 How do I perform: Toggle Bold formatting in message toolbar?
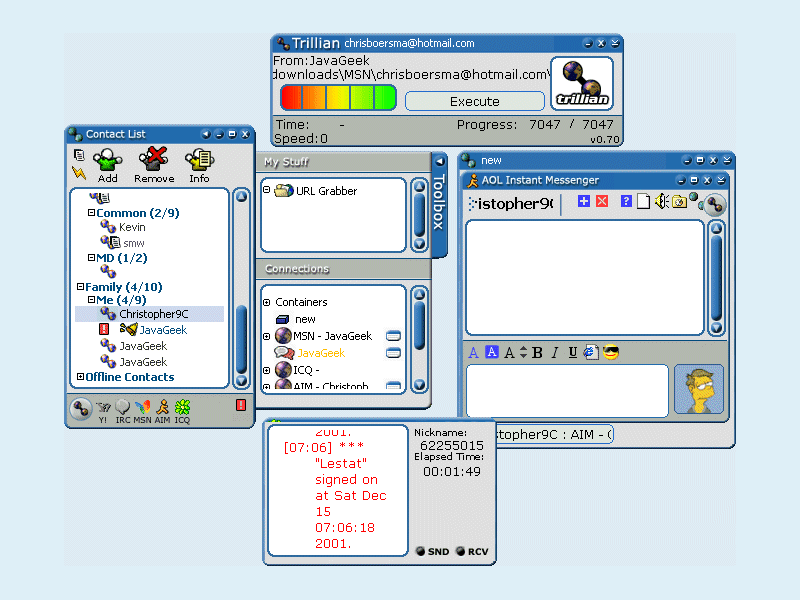tap(537, 353)
